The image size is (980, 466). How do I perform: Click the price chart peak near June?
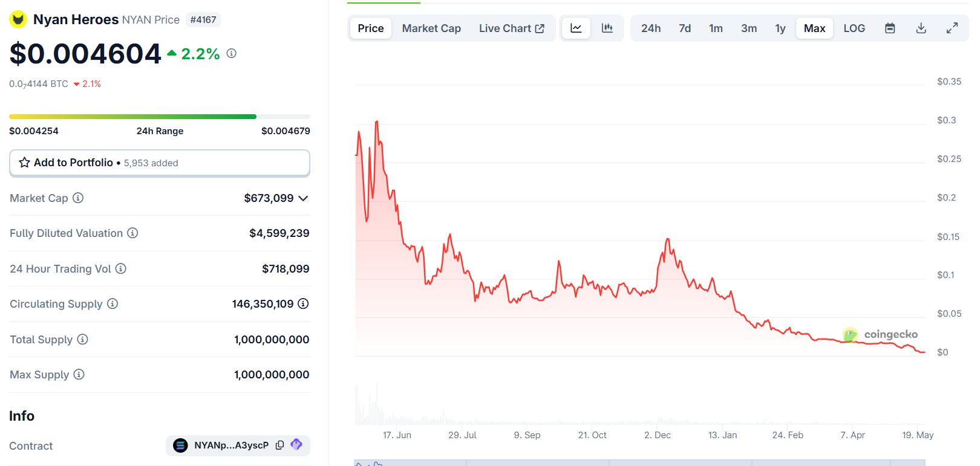pyautogui.click(x=377, y=123)
